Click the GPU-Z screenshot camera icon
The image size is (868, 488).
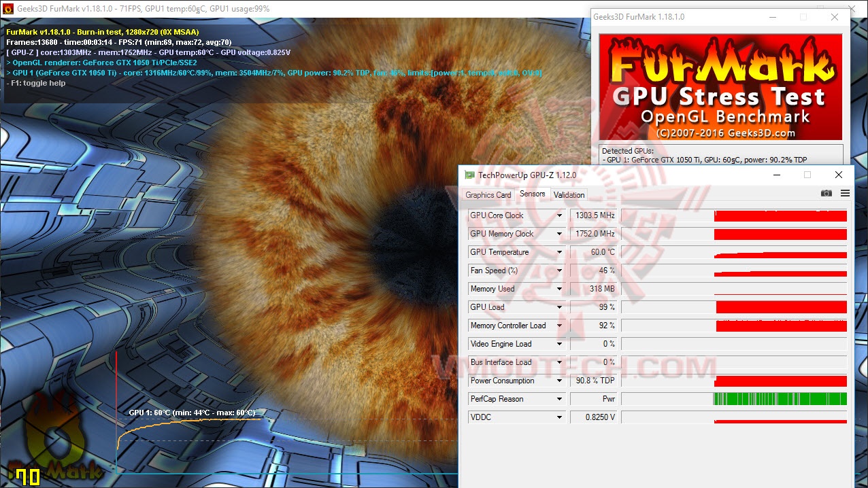827,193
